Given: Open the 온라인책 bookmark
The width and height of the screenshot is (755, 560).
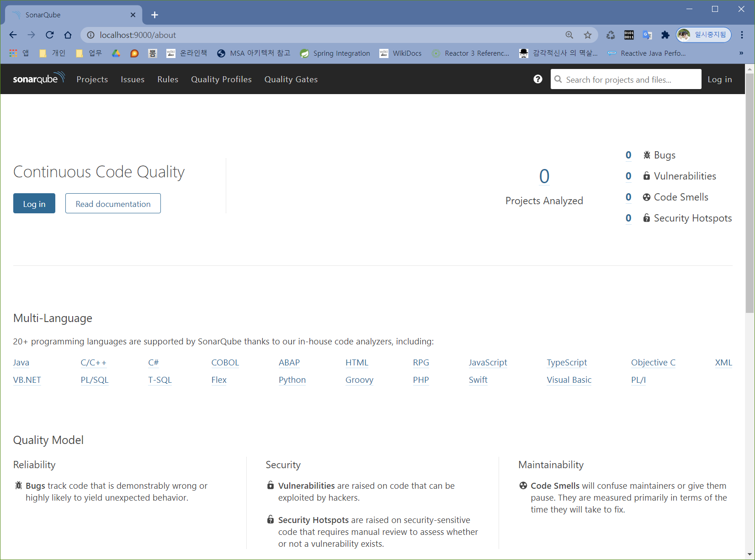Looking at the screenshot, I should tap(186, 53).
